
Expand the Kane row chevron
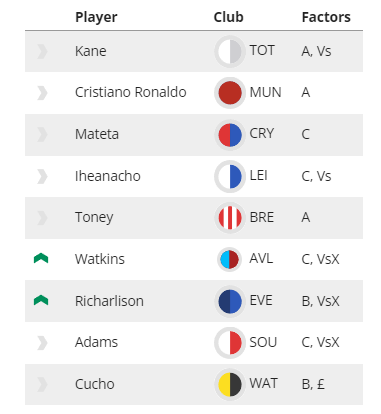(x=42, y=51)
